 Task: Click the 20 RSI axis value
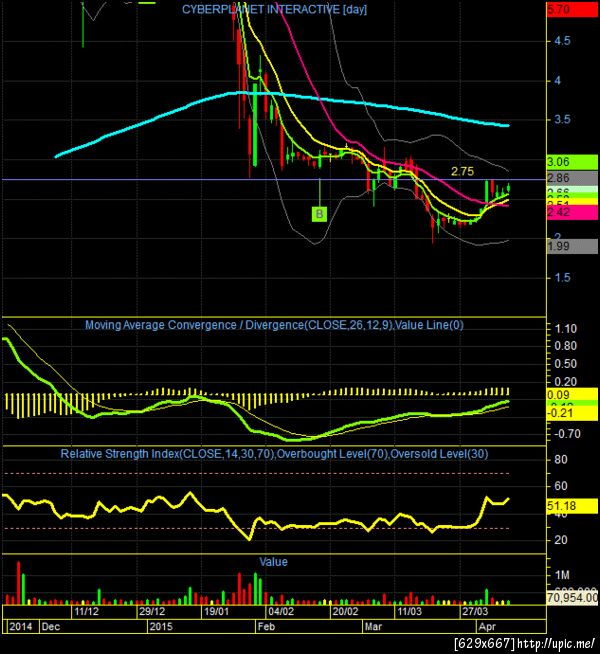[561, 540]
